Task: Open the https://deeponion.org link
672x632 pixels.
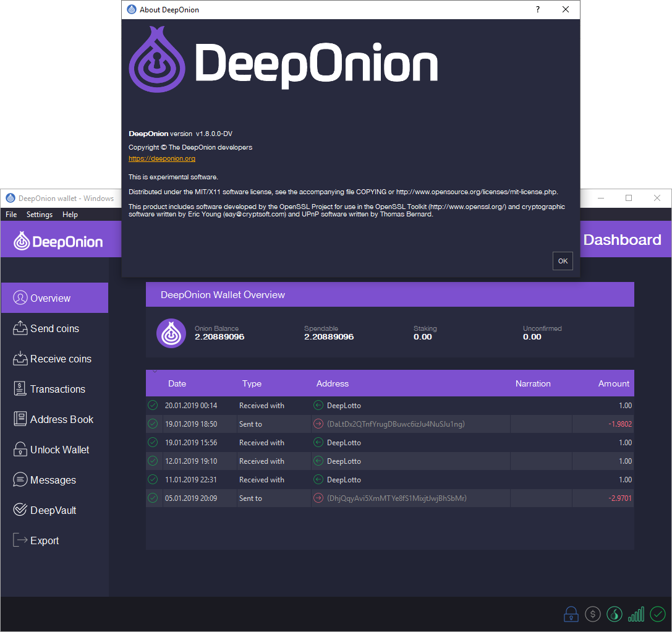Action: (x=162, y=159)
